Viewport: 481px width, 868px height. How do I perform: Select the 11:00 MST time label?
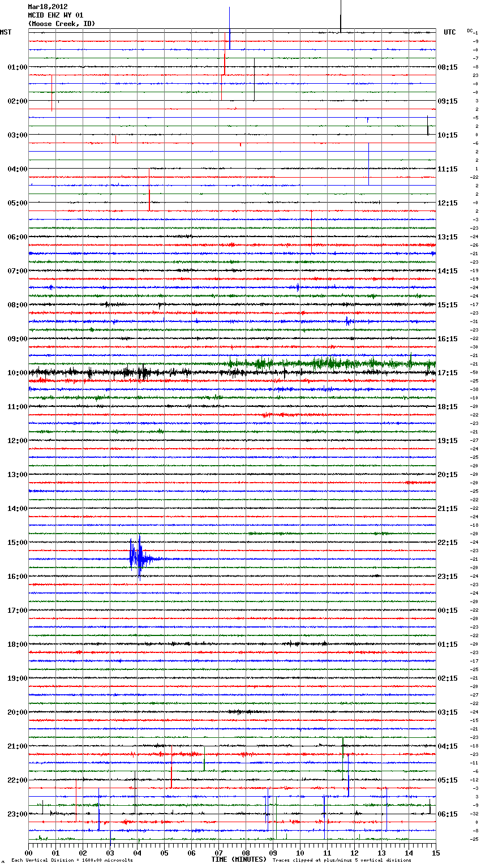coord(18,407)
